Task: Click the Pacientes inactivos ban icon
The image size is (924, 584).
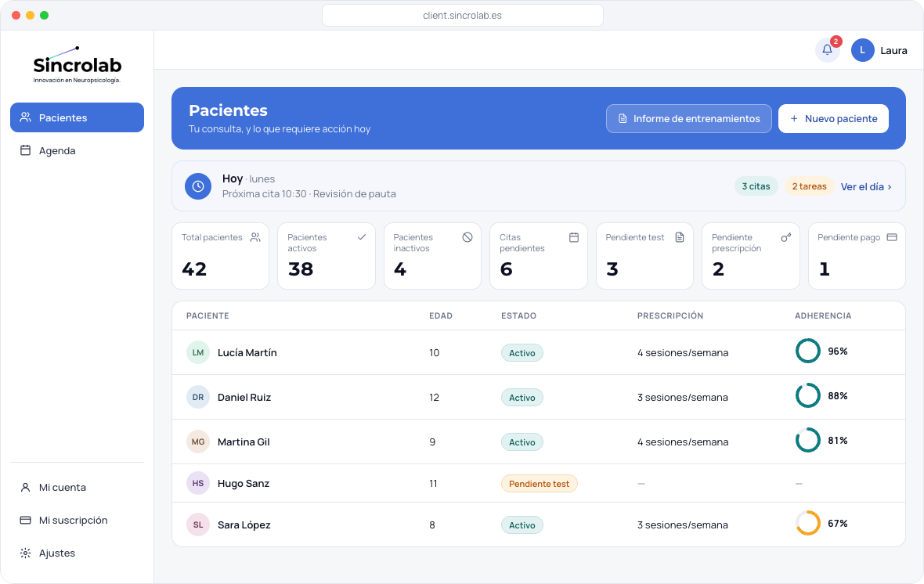Action: tap(467, 237)
